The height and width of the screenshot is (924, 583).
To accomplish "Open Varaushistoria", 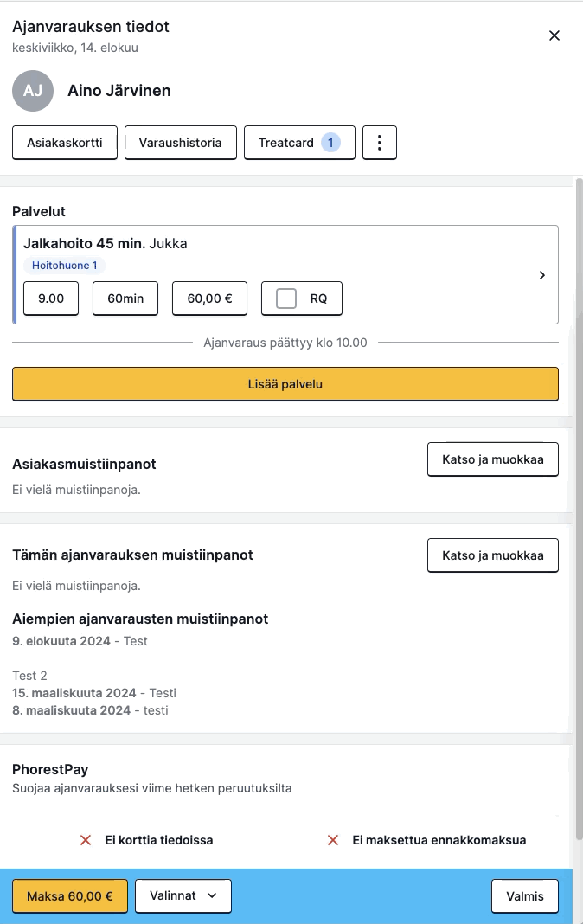I will [180, 143].
